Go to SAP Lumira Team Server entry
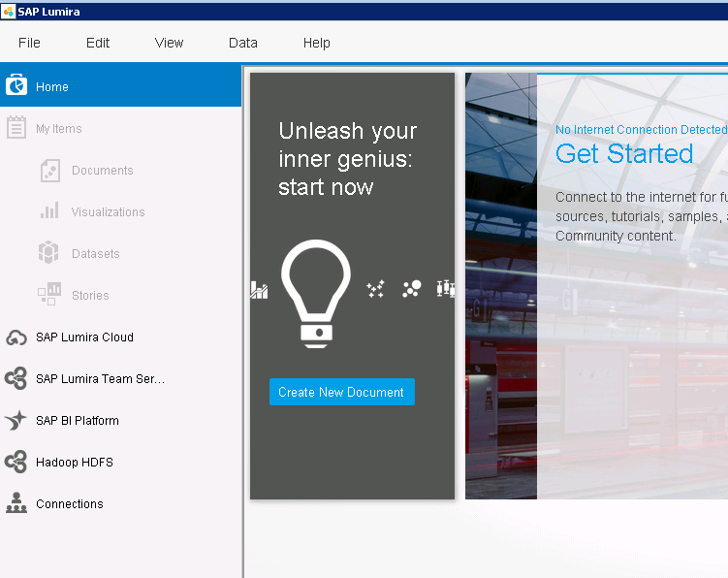Screen dimensions: 728x578 100,378
